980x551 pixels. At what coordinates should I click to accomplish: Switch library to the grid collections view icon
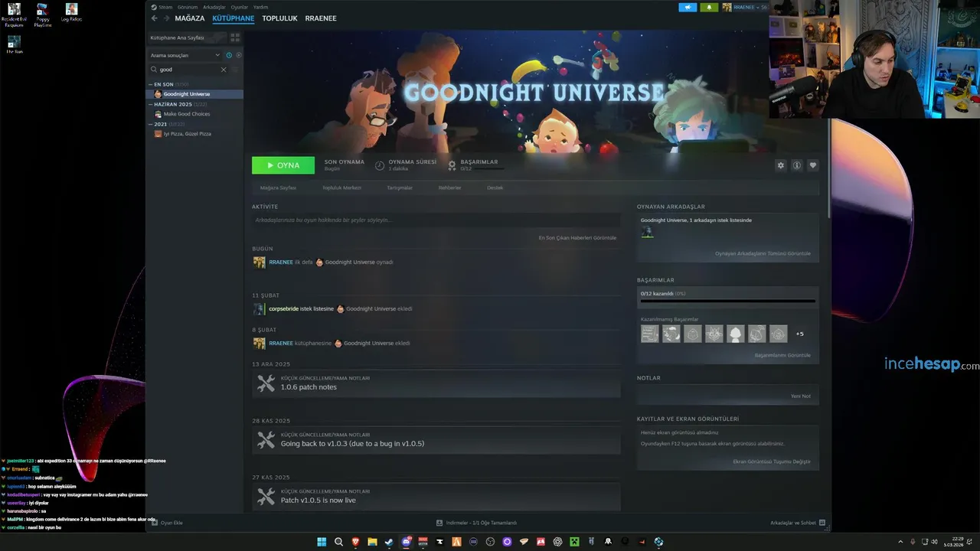click(235, 37)
